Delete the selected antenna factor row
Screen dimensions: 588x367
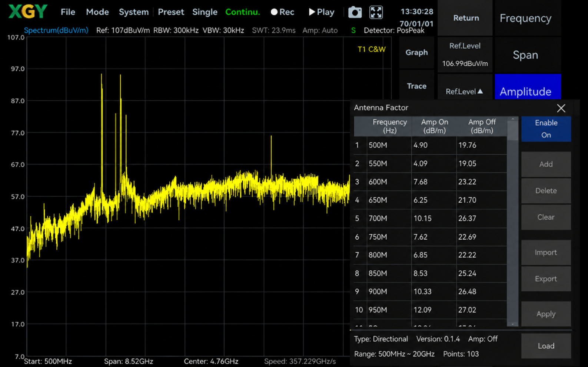[x=546, y=191]
